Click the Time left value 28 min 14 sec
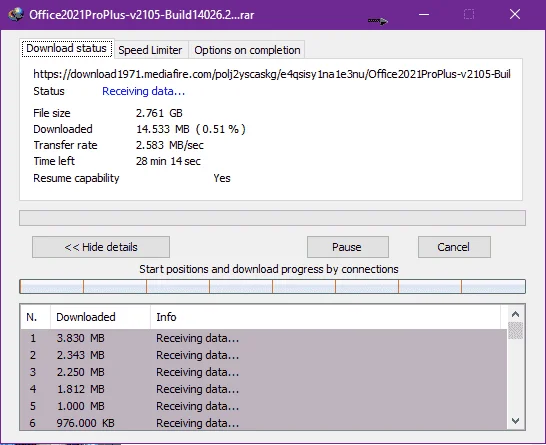Viewport: 546px width, 445px height. coord(168,161)
